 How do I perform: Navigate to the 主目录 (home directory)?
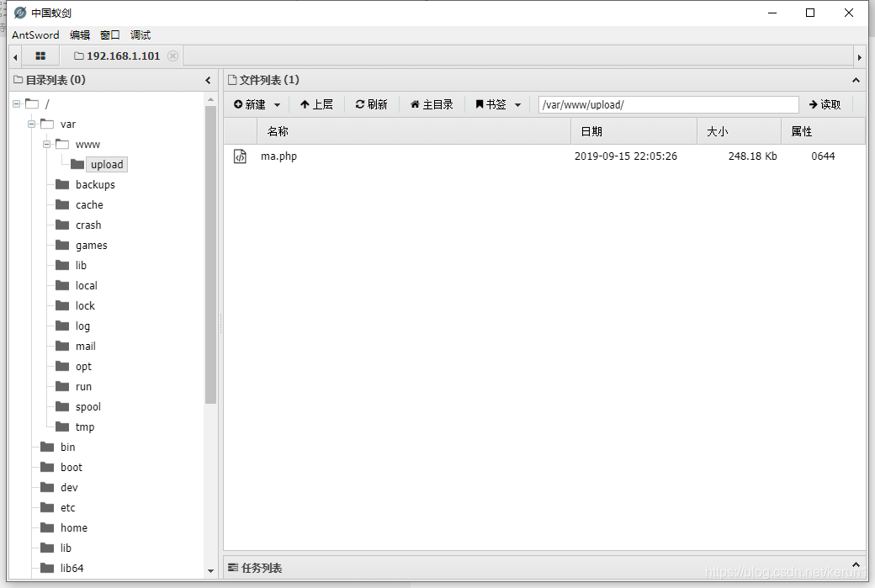pos(432,103)
